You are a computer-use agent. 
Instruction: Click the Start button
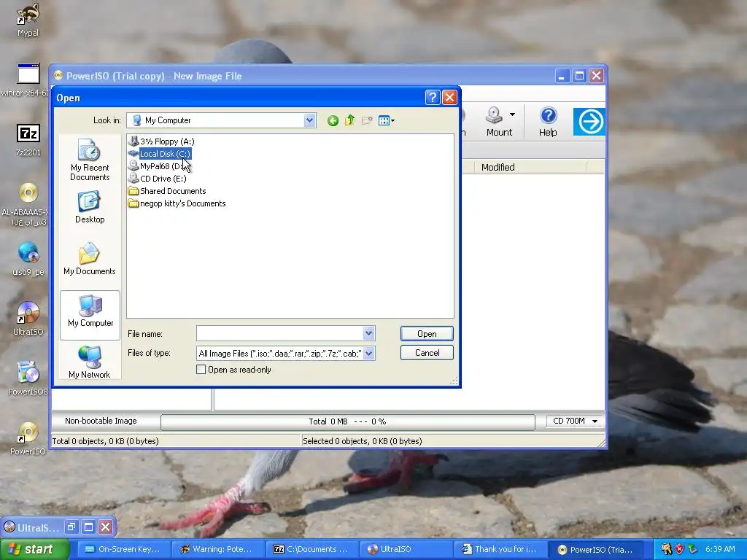pyautogui.click(x=35, y=549)
